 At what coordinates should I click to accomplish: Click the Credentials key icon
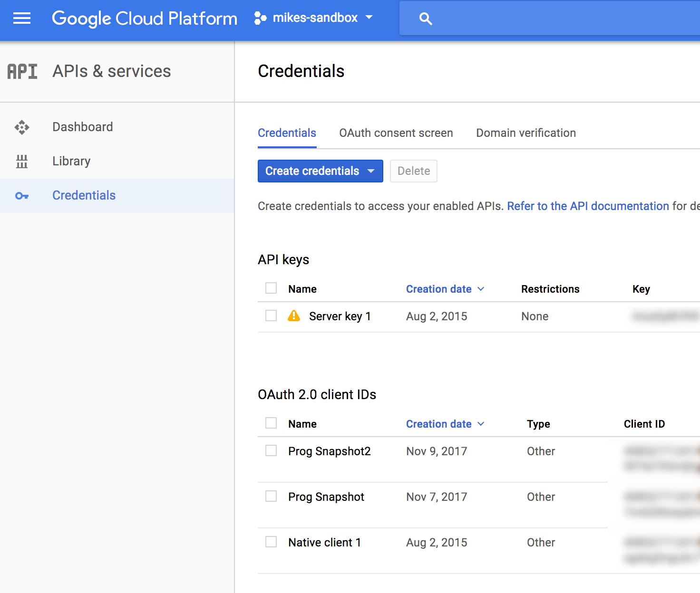pos(22,196)
